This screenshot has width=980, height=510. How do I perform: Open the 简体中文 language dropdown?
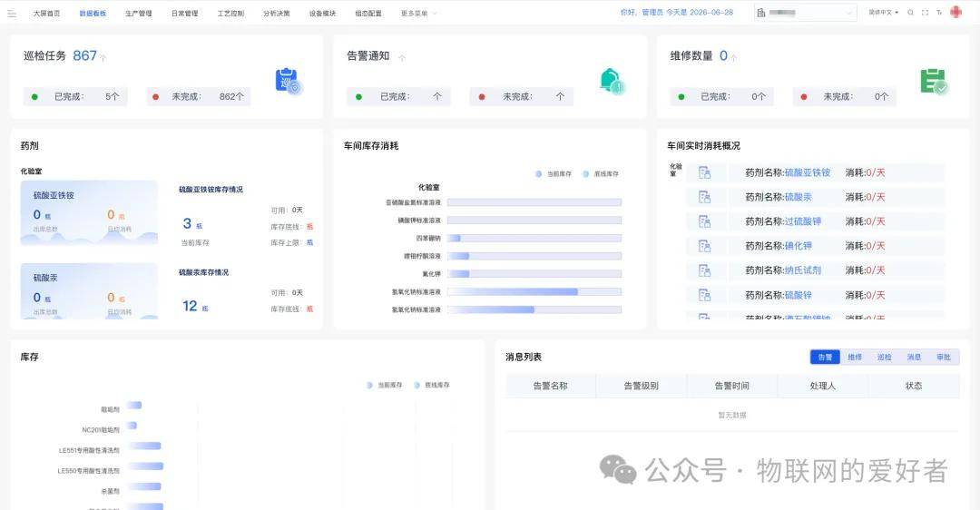pyautogui.click(x=883, y=13)
